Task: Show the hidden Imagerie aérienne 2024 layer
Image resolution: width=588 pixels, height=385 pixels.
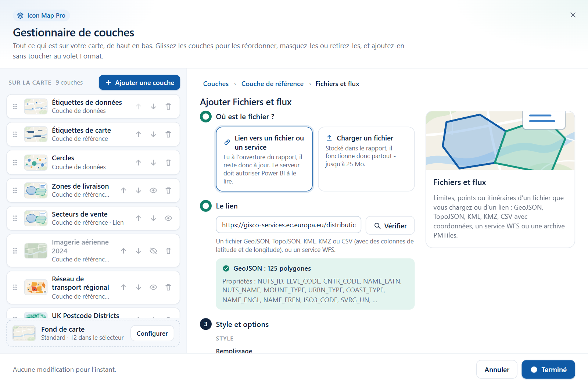Action: 153,251
